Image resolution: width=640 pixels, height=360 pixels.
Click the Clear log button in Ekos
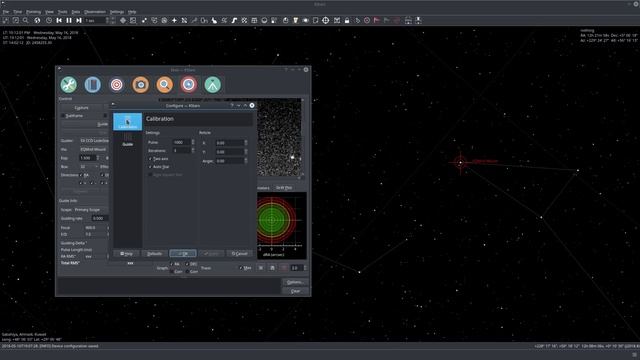point(295,291)
